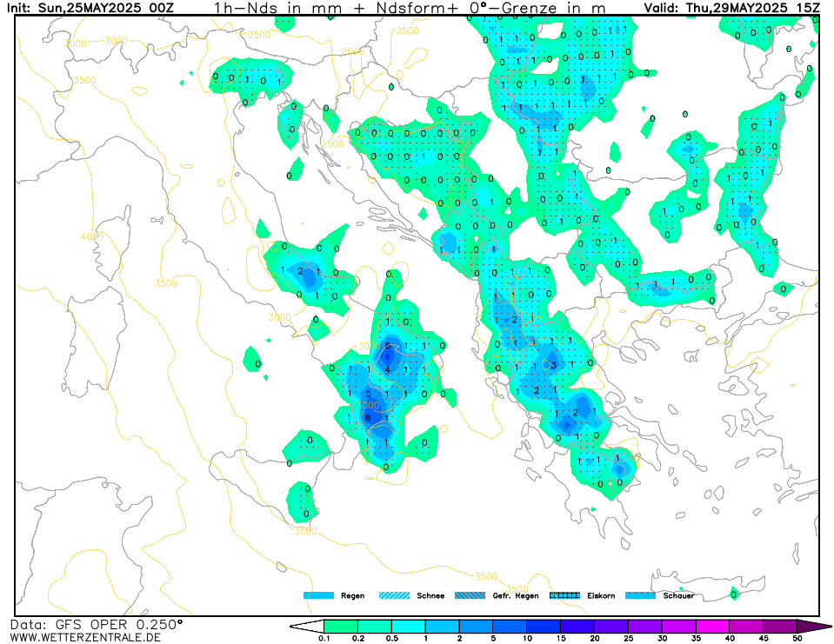
Task: Click cyan color bar segment between 0.5 and 1
Action: point(409,627)
